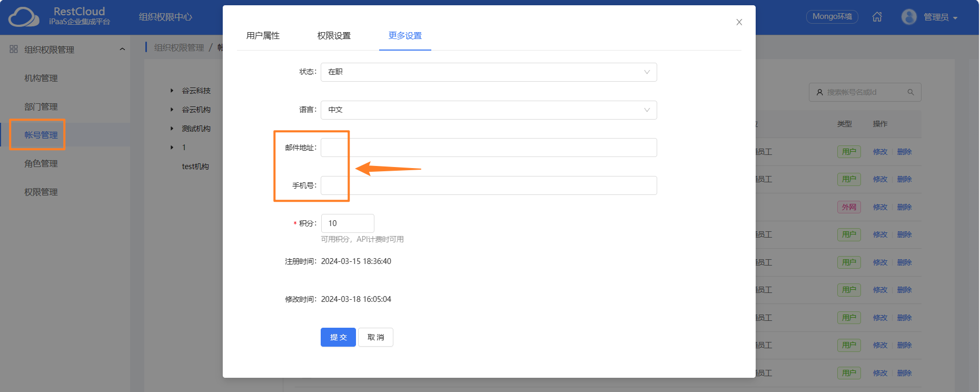Click the search magnifier icon
This screenshot has height=392, width=980.
910,92
